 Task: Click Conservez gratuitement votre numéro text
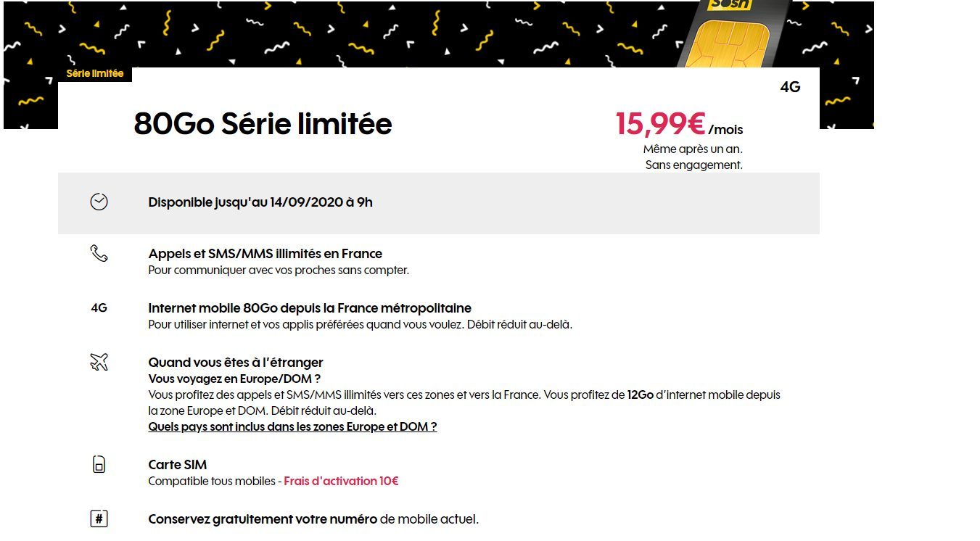point(263,519)
